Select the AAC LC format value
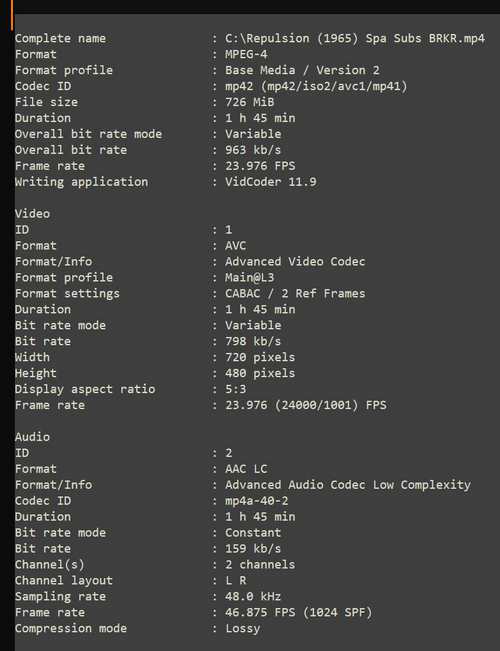The image size is (500, 651). point(246,469)
